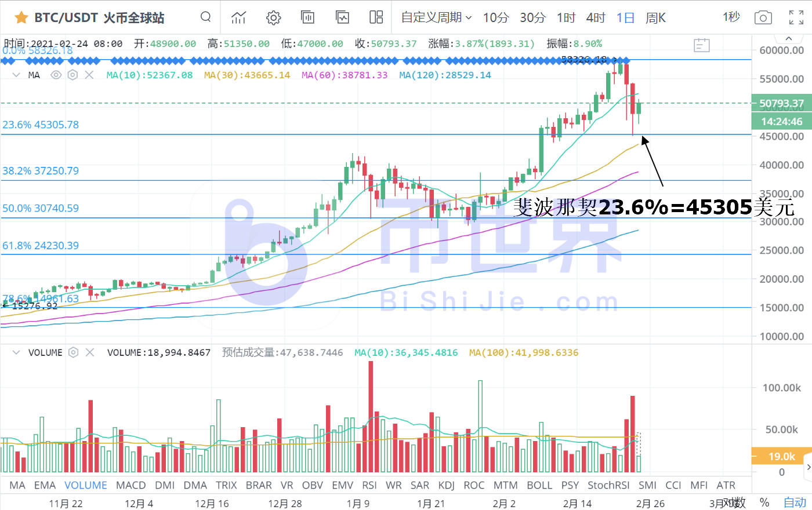Click the search magnifier icon
The width and height of the screenshot is (812, 510).
205,17
